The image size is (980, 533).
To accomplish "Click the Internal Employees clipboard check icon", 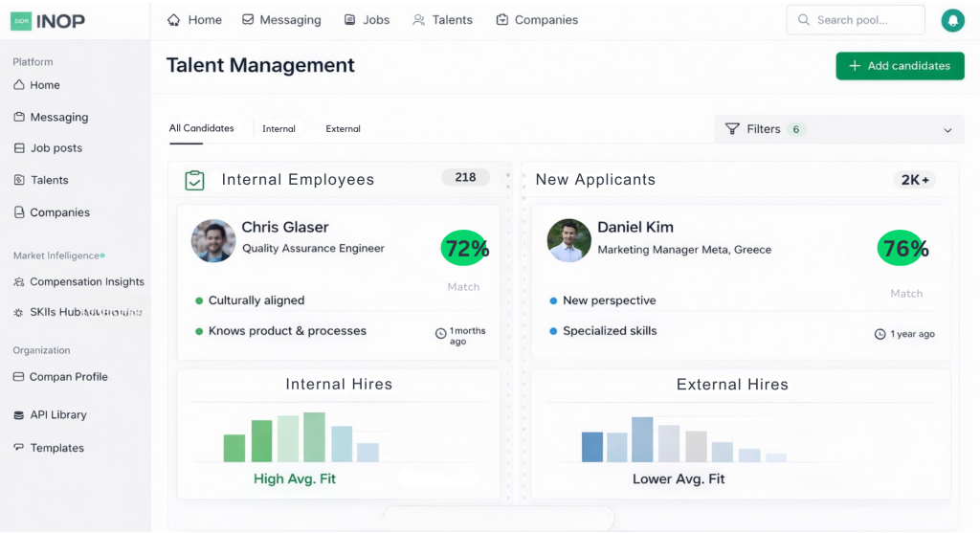I will [194, 180].
